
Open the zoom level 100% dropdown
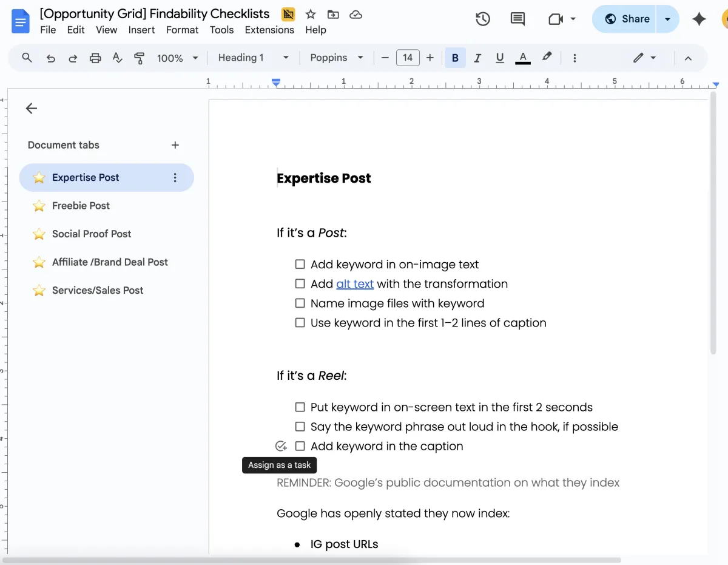pyautogui.click(x=178, y=58)
